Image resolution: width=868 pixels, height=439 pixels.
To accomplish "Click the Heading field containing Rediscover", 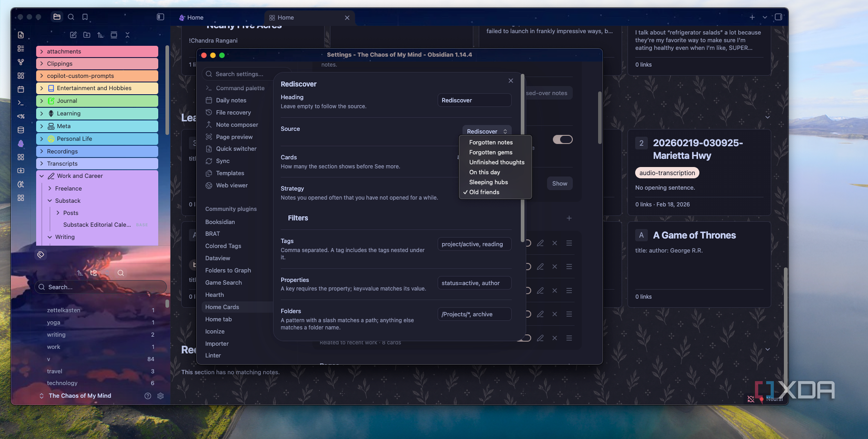I will [x=475, y=100].
